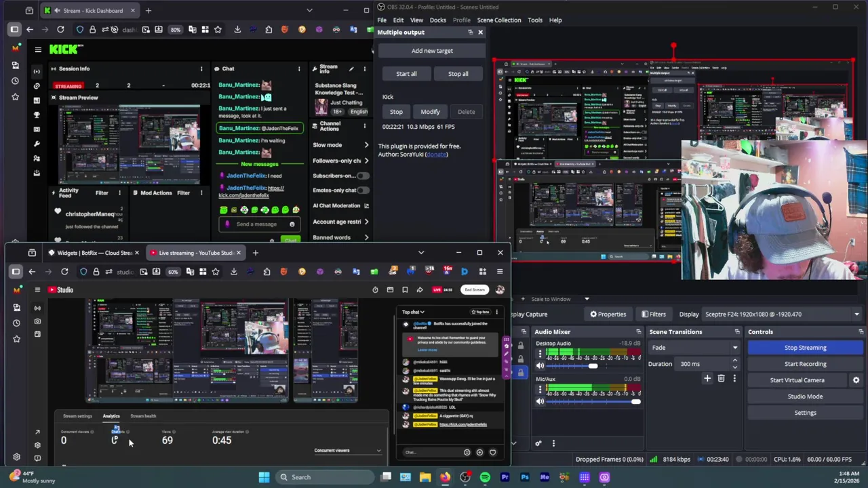Toggle the selected source lock in OBS

coord(521,373)
